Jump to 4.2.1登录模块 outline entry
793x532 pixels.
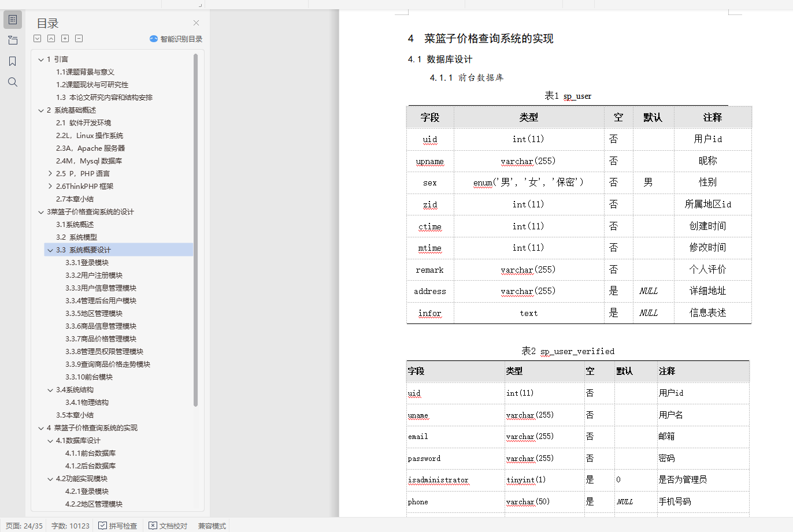coord(87,492)
